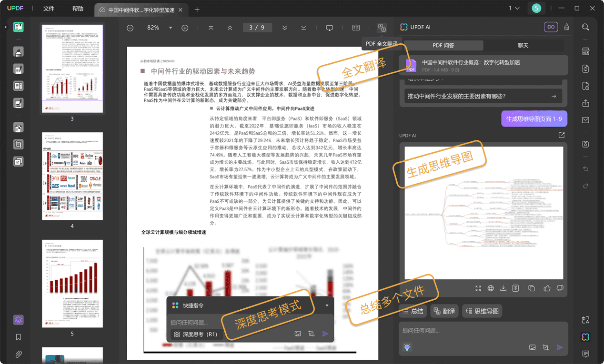Image resolution: width=604 pixels, height=364 pixels.
Task: Click the 思维导图 mind map button
Action: point(482,311)
